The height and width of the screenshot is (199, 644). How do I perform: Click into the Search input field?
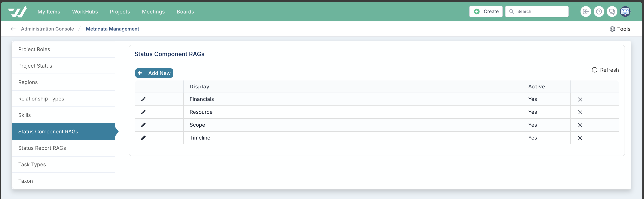(x=537, y=11)
